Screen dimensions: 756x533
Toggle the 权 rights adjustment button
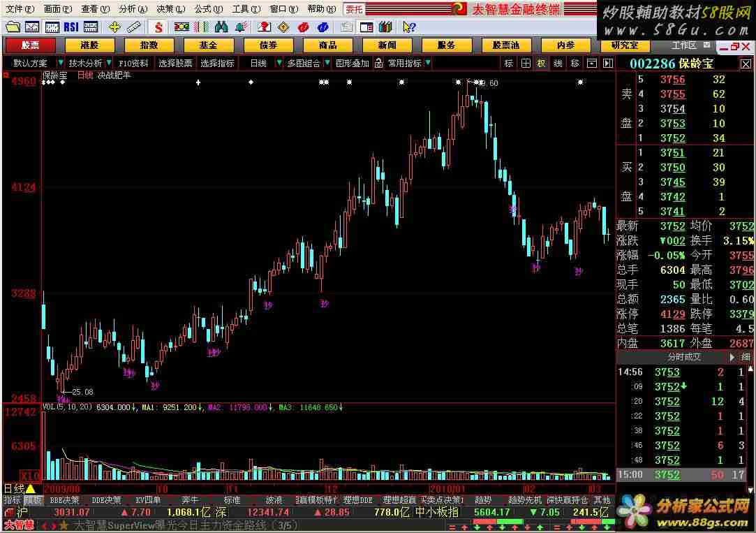(542, 63)
